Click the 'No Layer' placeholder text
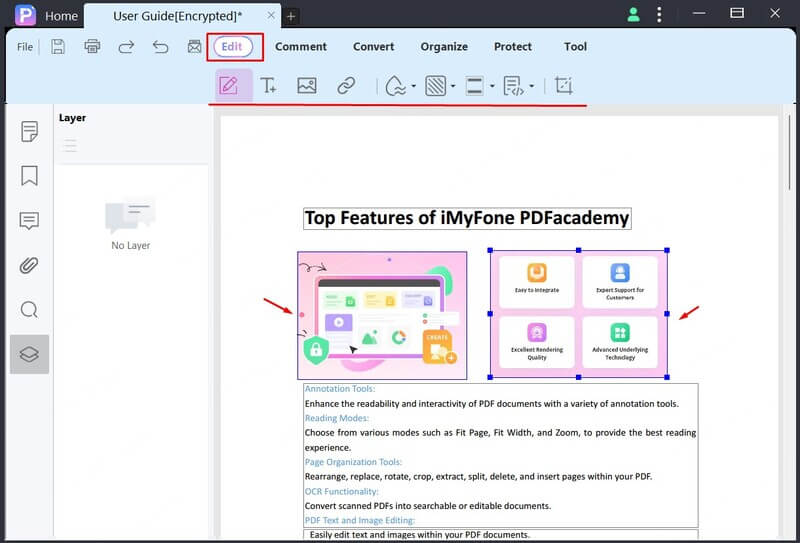 point(131,245)
